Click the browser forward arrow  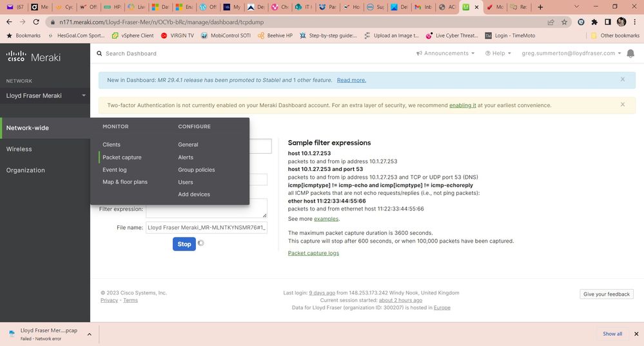coord(23,22)
